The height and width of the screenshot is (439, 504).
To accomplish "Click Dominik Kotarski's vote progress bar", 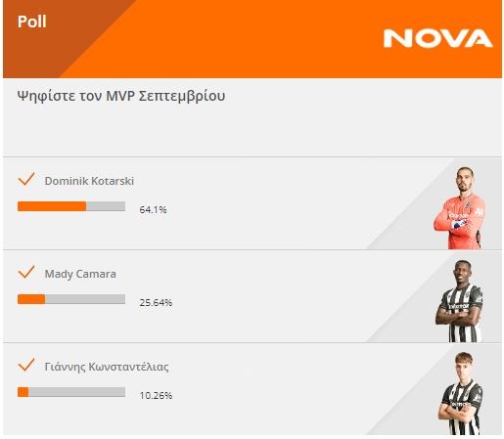I will (x=71, y=206).
